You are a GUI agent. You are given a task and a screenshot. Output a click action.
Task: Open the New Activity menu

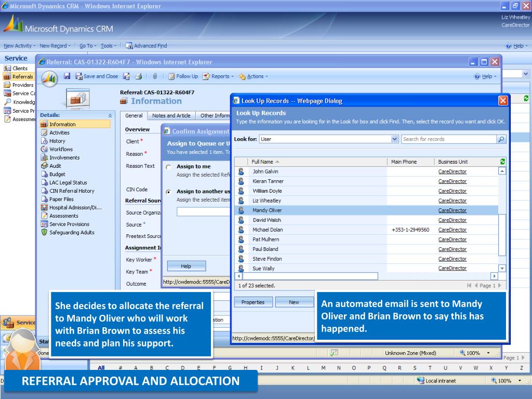click(19, 46)
